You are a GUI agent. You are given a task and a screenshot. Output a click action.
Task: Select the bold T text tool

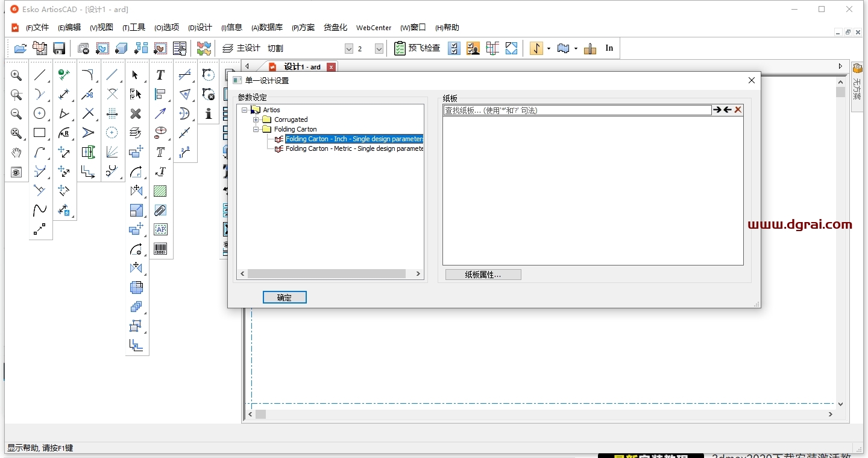click(x=160, y=75)
